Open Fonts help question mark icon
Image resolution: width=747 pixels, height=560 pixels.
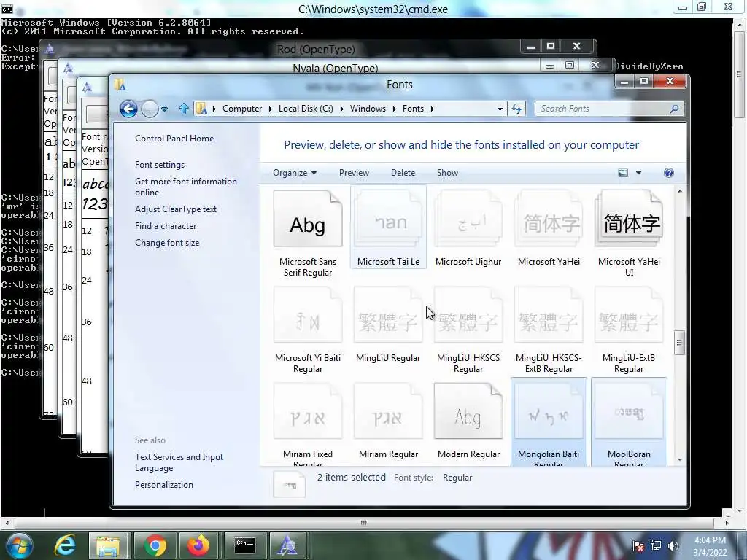click(669, 173)
